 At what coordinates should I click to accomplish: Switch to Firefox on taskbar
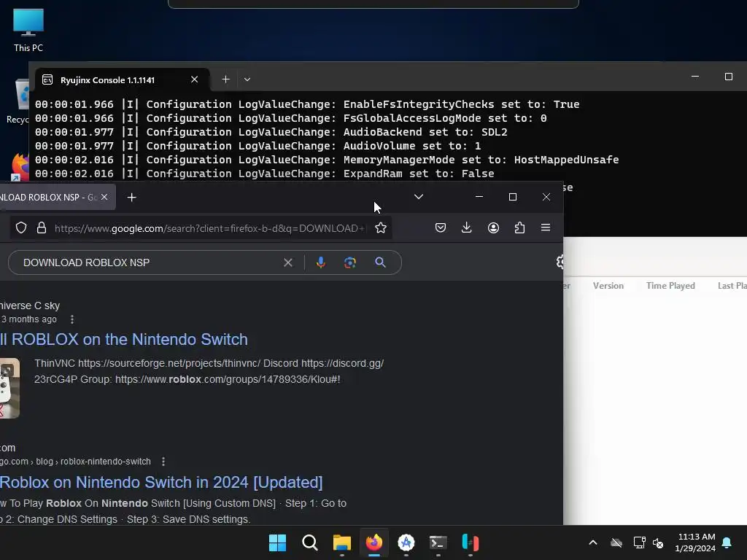point(374,542)
